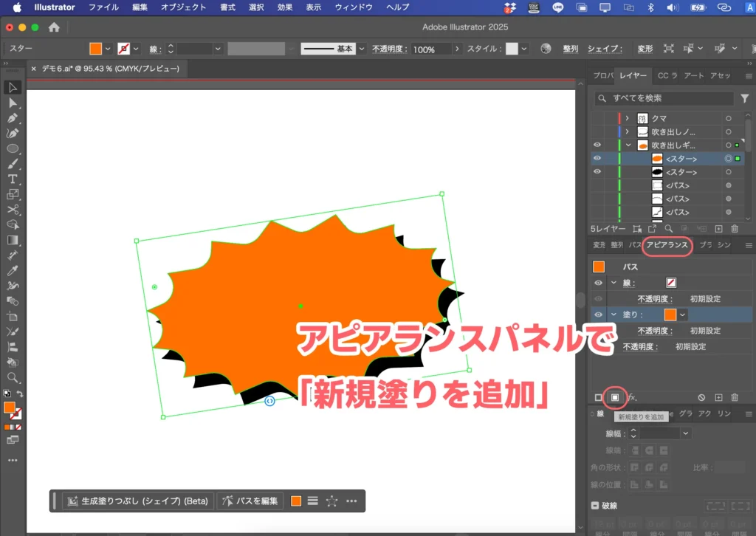Click the fx icon in the Appearance panel
Image resolution: width=756 pixels, height=536 pixels.
coord(632,397)
